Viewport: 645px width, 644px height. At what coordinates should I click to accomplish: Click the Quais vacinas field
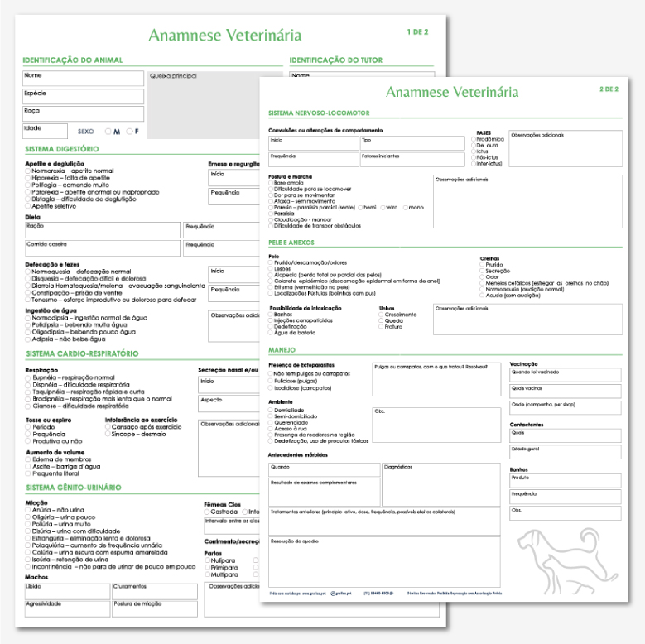pos(566,392)
